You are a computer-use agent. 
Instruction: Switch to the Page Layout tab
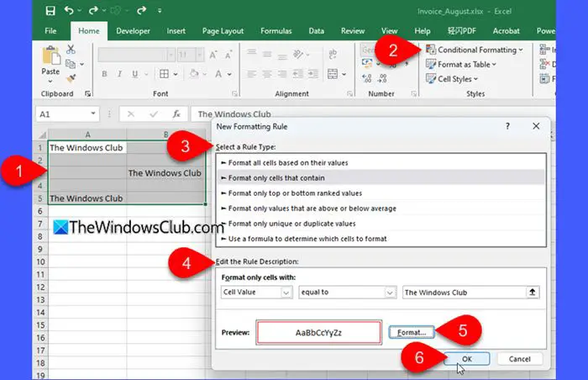[223, 31]
